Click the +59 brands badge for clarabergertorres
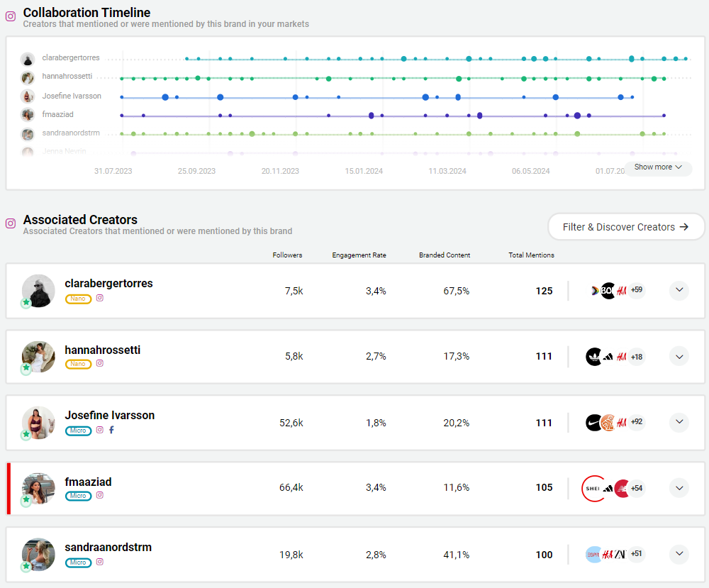The height and width of the screenshot is (588, 709). click(x=636, y=289)
